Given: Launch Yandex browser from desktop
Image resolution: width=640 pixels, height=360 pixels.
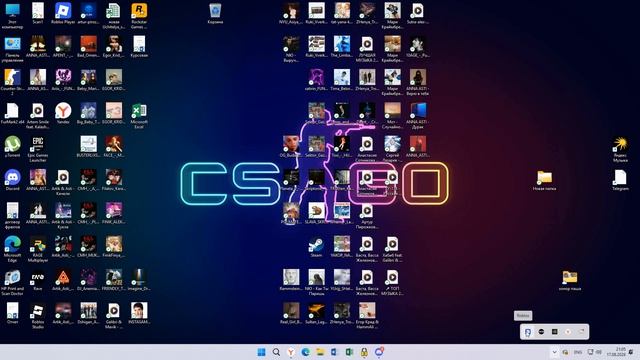Looking at the screenshot, I should [63, 113].
